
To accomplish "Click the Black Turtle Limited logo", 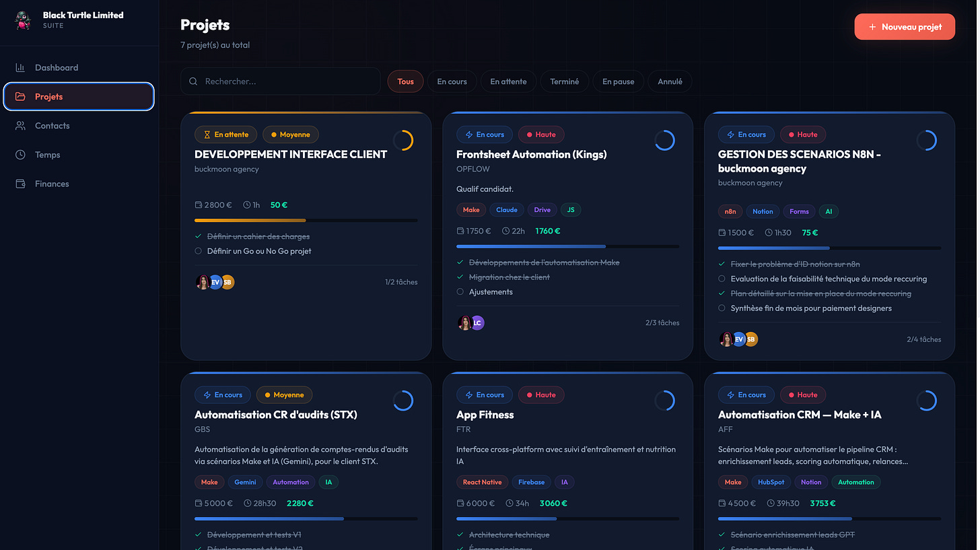I will point(24,20).
